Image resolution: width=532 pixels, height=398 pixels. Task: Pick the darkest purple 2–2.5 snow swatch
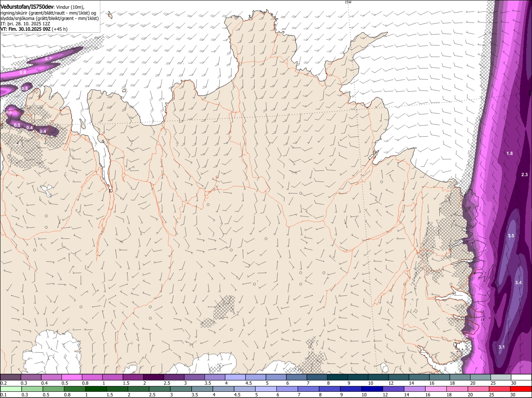coord(153,377)
